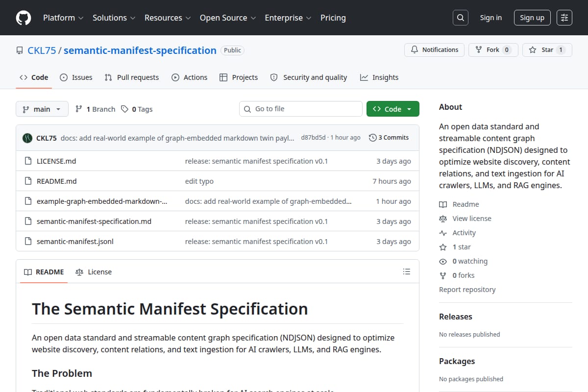Click the file icon next to README.md
This screenshot has width=588, height=392.
pos(28,181)
